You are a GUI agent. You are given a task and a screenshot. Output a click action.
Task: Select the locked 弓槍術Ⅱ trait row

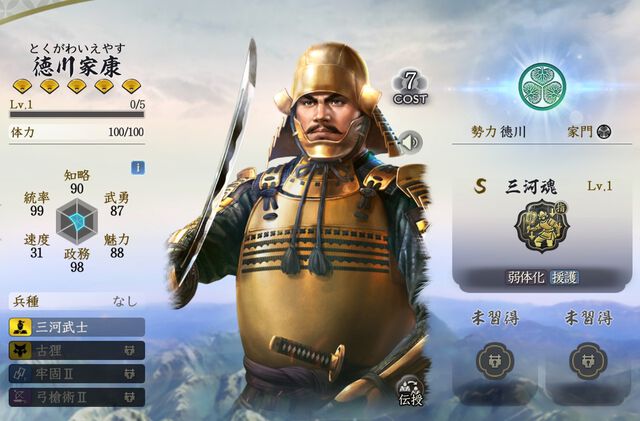pos(77,397)
